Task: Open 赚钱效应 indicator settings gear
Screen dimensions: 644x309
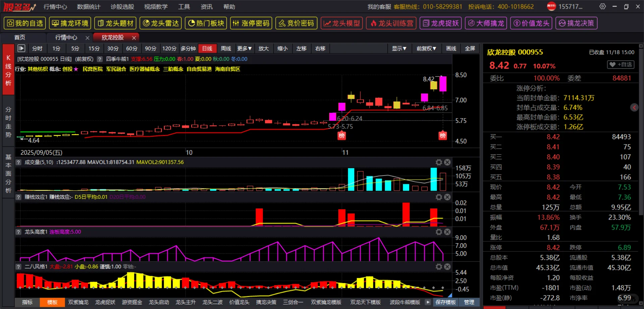Action: point(439,197)
